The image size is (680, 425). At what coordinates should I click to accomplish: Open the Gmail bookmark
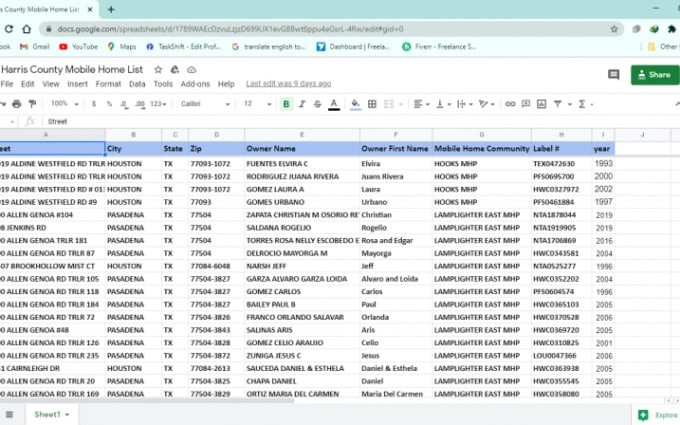coord(35,46)
